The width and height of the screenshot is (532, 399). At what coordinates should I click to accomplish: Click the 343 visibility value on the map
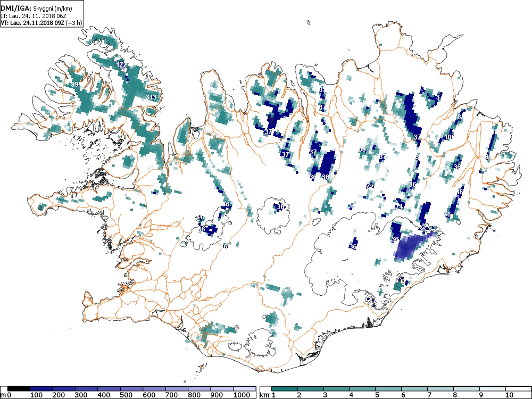coord(151,97)
